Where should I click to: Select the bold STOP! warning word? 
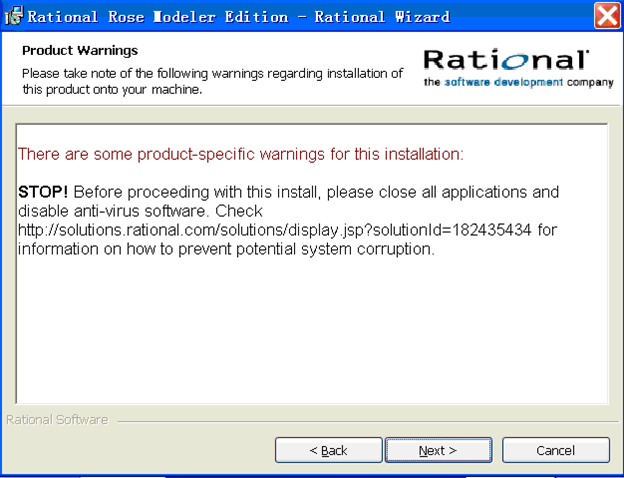click(43, 192)
